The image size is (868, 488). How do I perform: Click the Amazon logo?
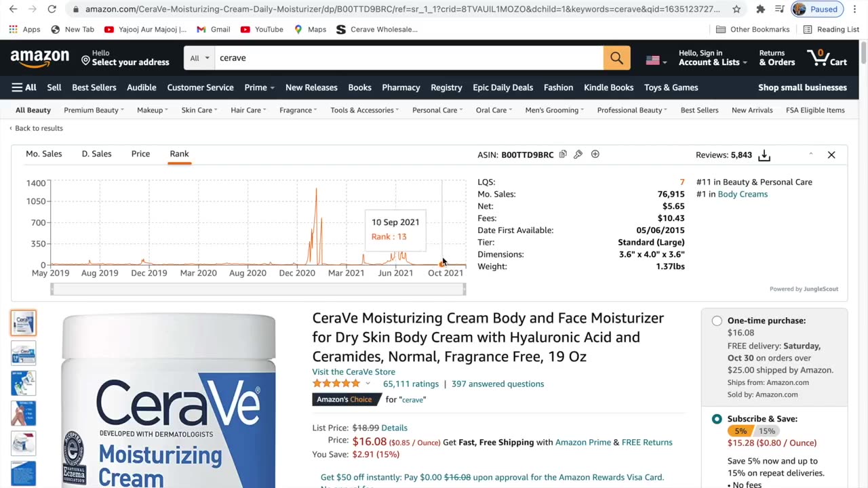40,58
